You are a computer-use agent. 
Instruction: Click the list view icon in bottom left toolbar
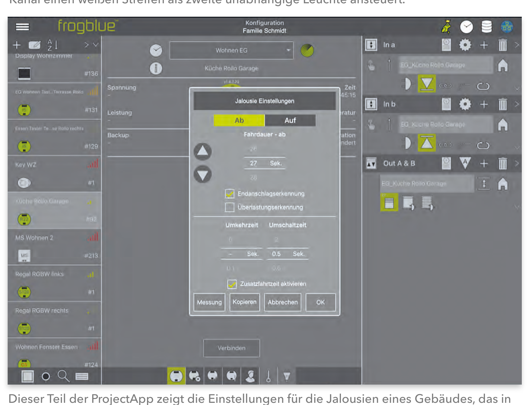pos(82,376)
